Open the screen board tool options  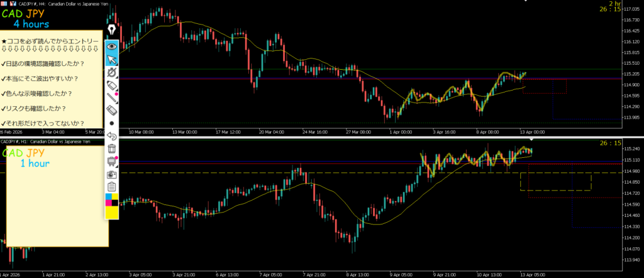click(112, 162)
